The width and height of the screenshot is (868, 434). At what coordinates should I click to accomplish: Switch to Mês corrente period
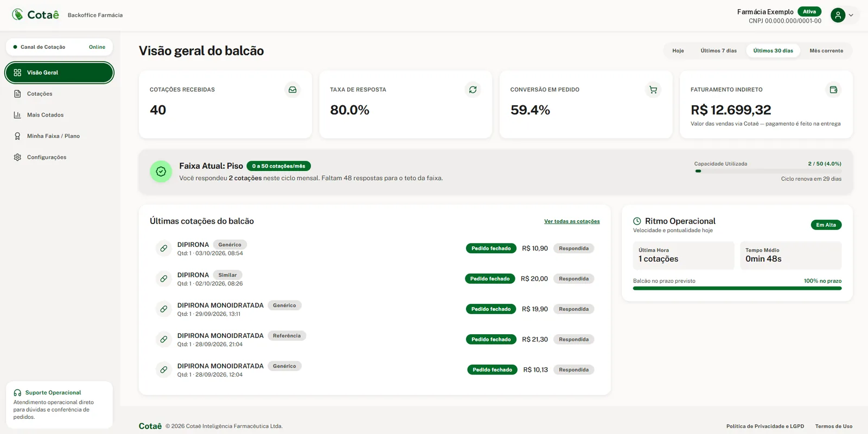[826, 50]
